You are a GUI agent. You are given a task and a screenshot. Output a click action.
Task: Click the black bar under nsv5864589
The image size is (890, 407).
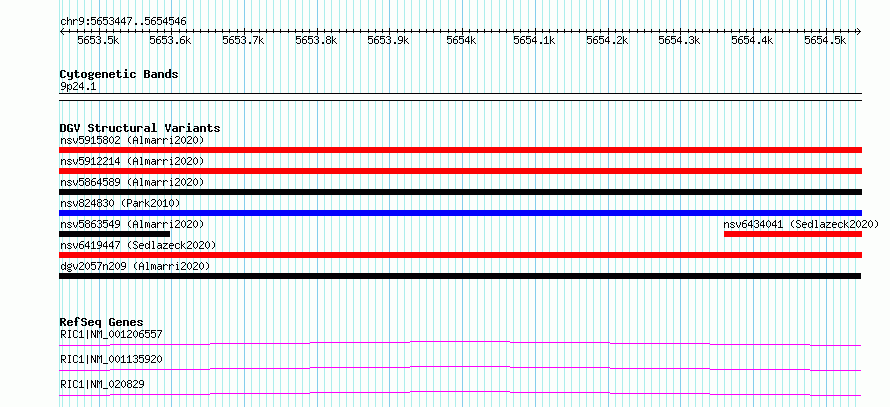(460, 192)
